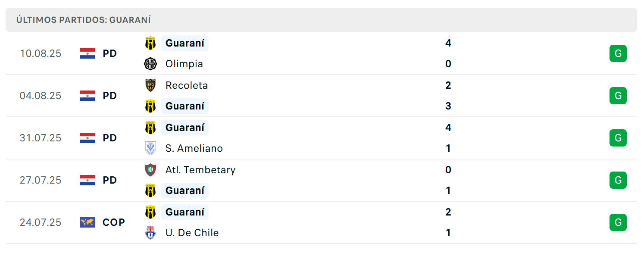Click the green G badge for 10.08.25 match
Viewport: 644px width, 253px height.
click(x=618, y=53)
